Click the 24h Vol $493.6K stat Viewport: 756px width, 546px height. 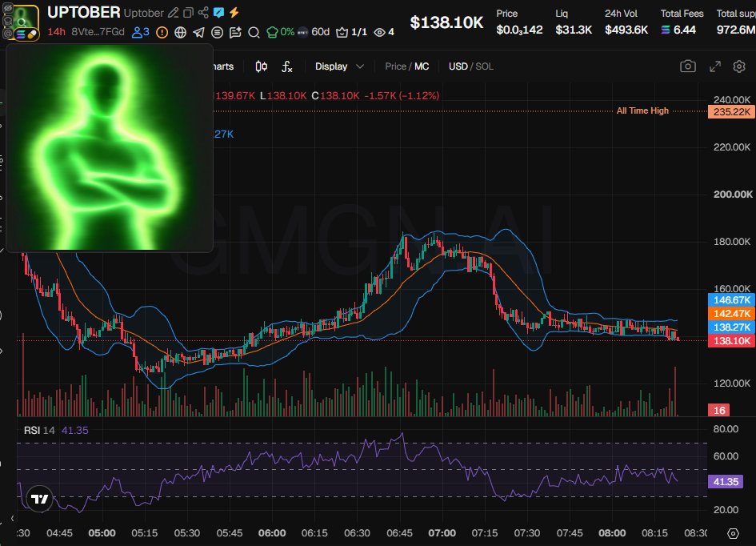pos(626,22)
